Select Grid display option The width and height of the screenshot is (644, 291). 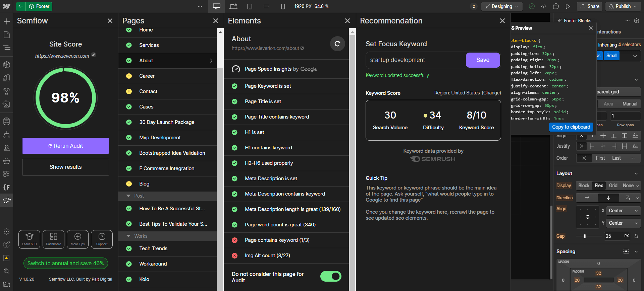pyautogui.click(x=613, y=186)
